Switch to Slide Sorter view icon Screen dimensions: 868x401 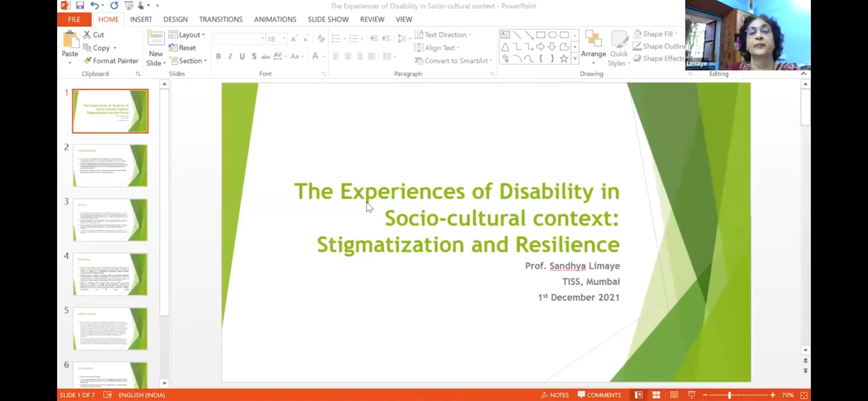coord(656,395)
